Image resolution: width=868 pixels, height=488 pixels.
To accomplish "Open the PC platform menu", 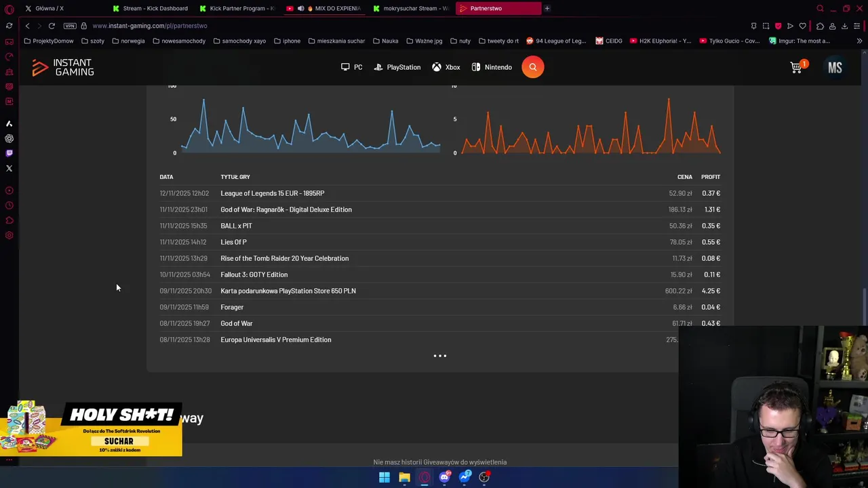I will pyautogui.click(x=352, y=67).
